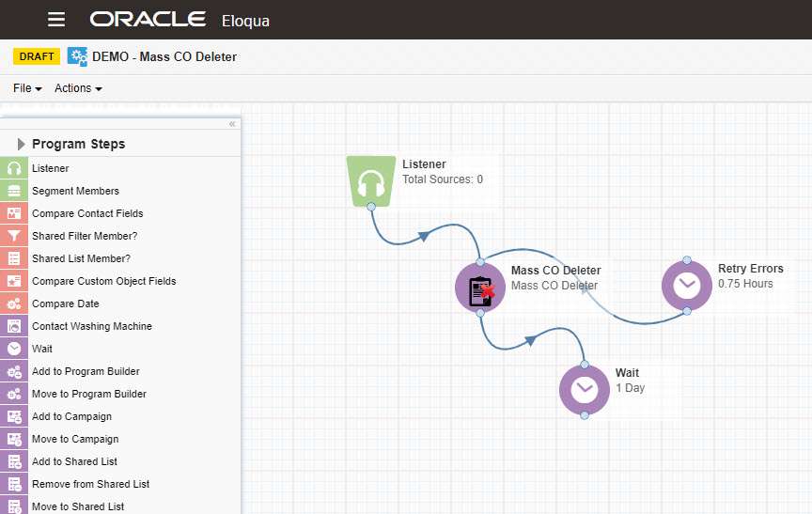Click the Program Steps heading text
This screenshot has height=514, width=812.
coord(79,144)
